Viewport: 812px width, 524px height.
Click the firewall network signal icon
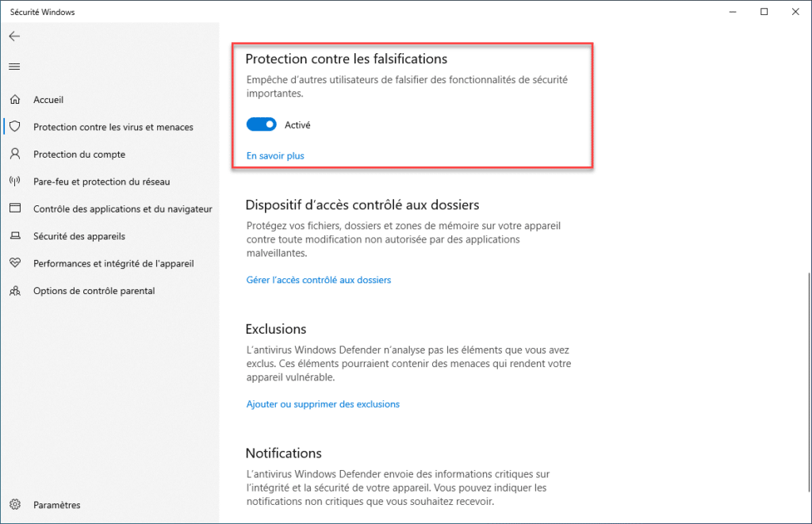(14, 182)
